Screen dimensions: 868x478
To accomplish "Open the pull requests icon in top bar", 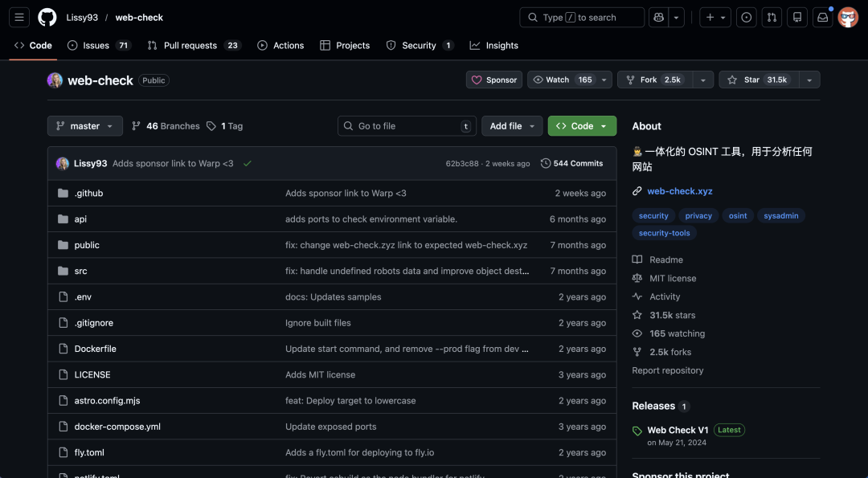I will [x=772, y=17].
